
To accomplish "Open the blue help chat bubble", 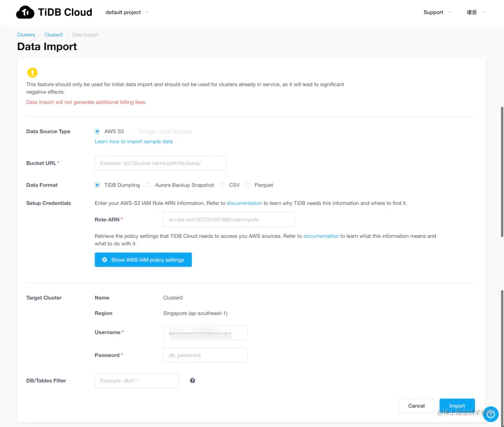I will pos(491,414).
